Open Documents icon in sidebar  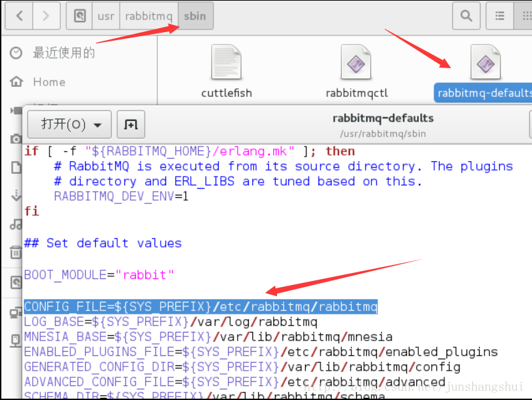[16, 167]
